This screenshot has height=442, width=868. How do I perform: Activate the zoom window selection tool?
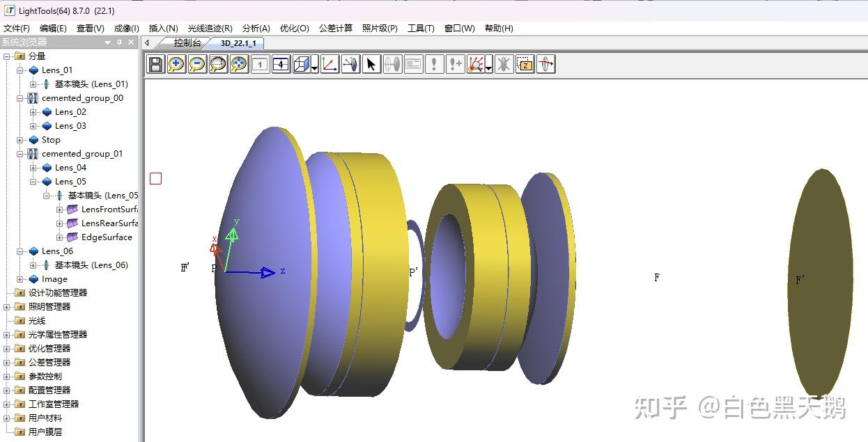[x=217, y=63]
